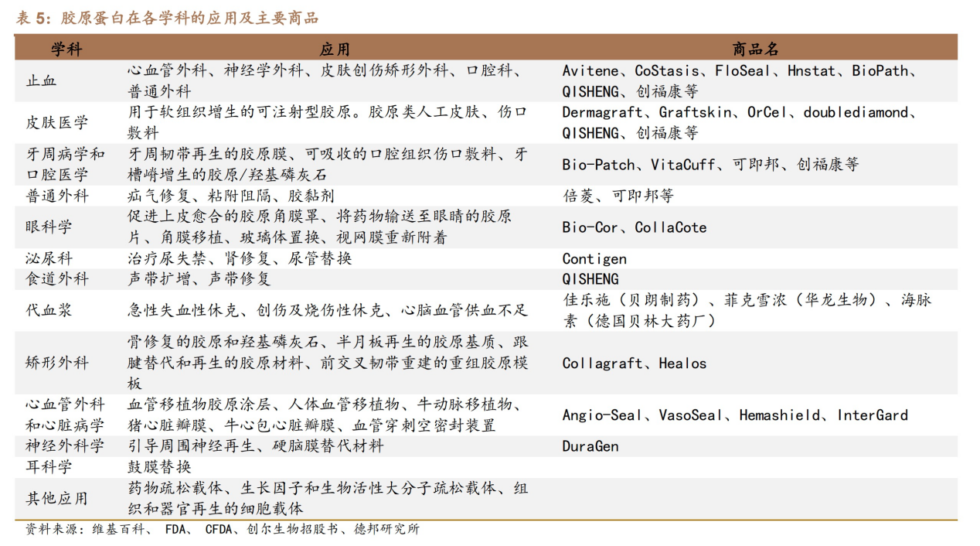Viewport: 980px width, 546px height.
Task: Click the application text starting 急性失血性休克
Action: [328, 310]
